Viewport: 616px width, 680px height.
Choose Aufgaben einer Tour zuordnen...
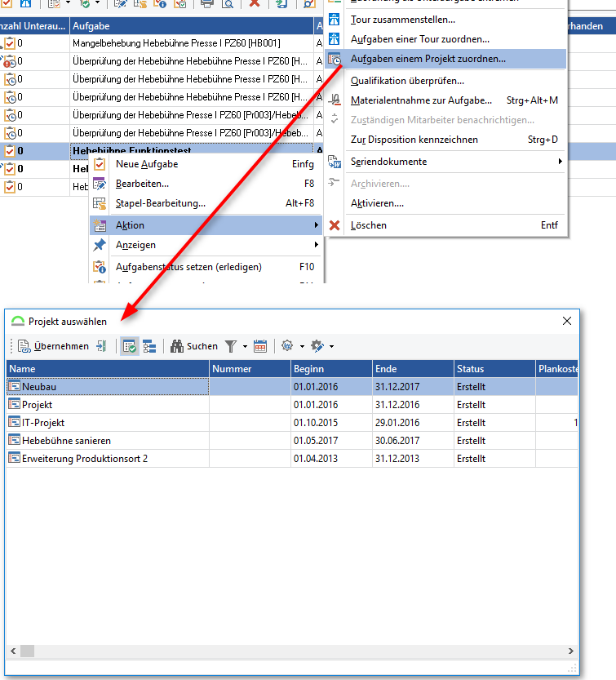[445, 39]
